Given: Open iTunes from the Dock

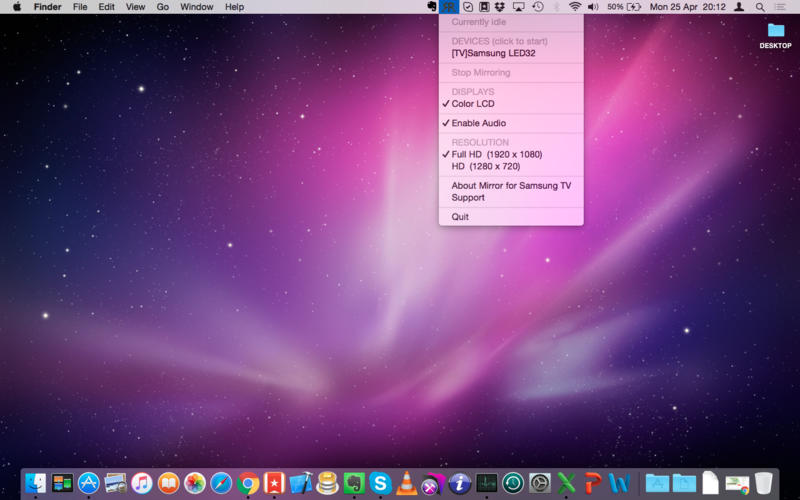Looking at the screenshot, I should pyautogui.click(x=142, y=483).
